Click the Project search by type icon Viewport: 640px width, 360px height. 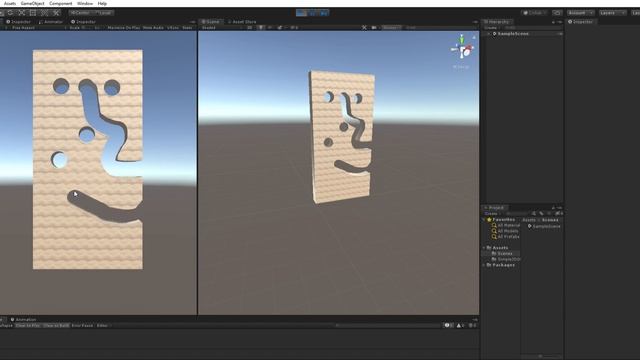[533, 213]
